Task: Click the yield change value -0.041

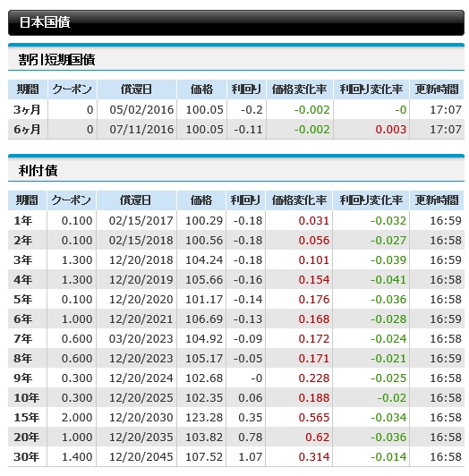Action: pos(388,279)
